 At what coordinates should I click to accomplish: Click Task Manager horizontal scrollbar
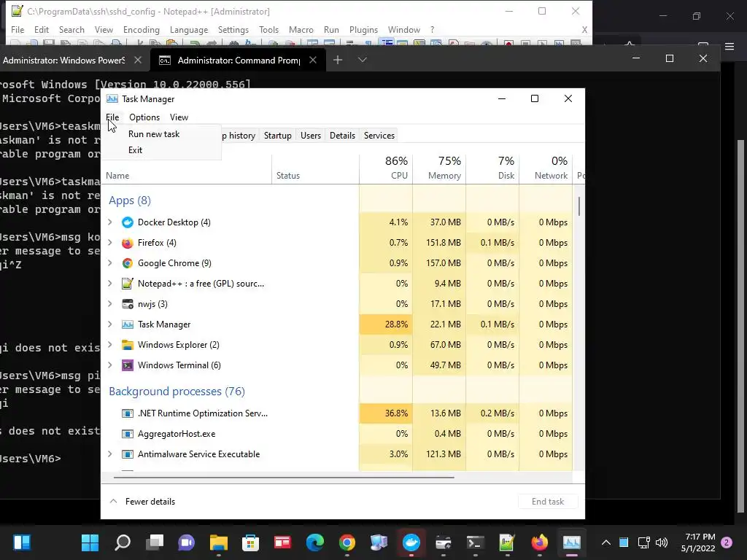tap(284, 477)
